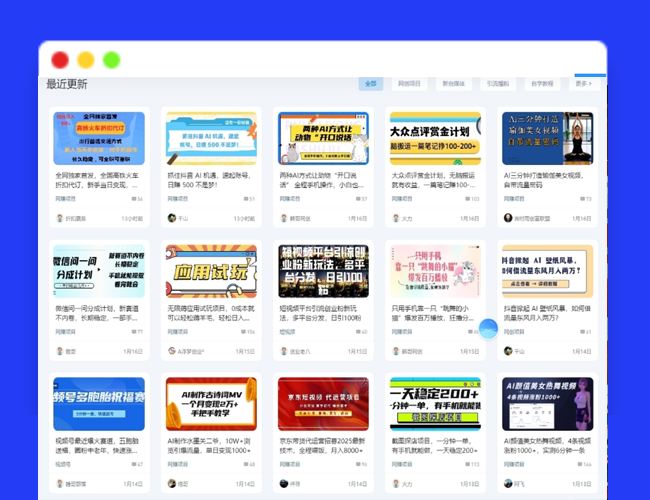Open 大力 avatar on 大众点评赏金计划 card

[x=396, y=218]
